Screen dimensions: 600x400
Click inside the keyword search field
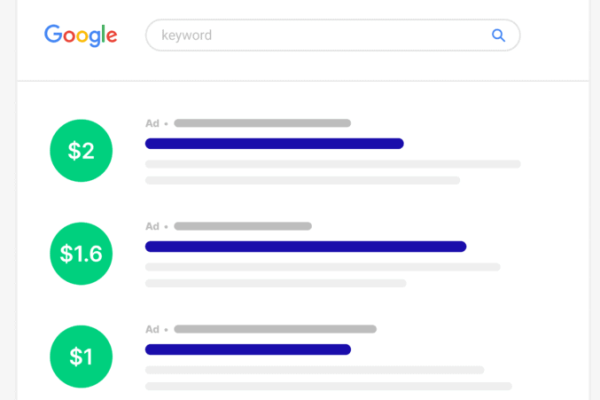pos(333,35)
